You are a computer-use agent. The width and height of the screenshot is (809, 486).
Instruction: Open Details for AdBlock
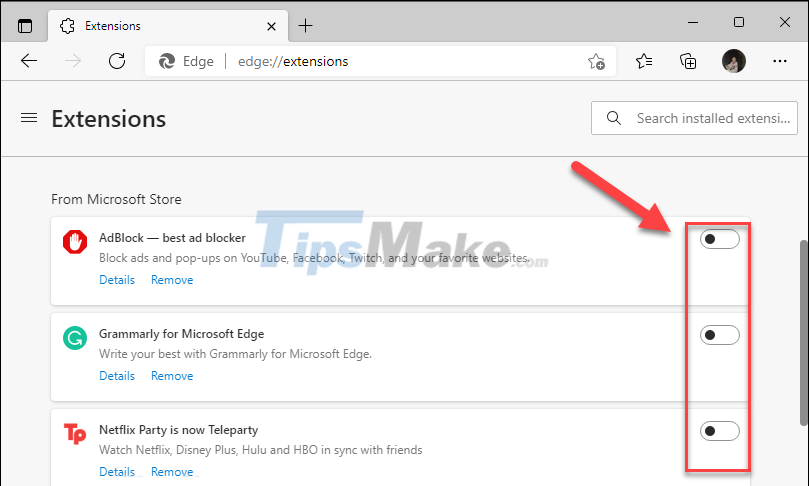[117, 280]
